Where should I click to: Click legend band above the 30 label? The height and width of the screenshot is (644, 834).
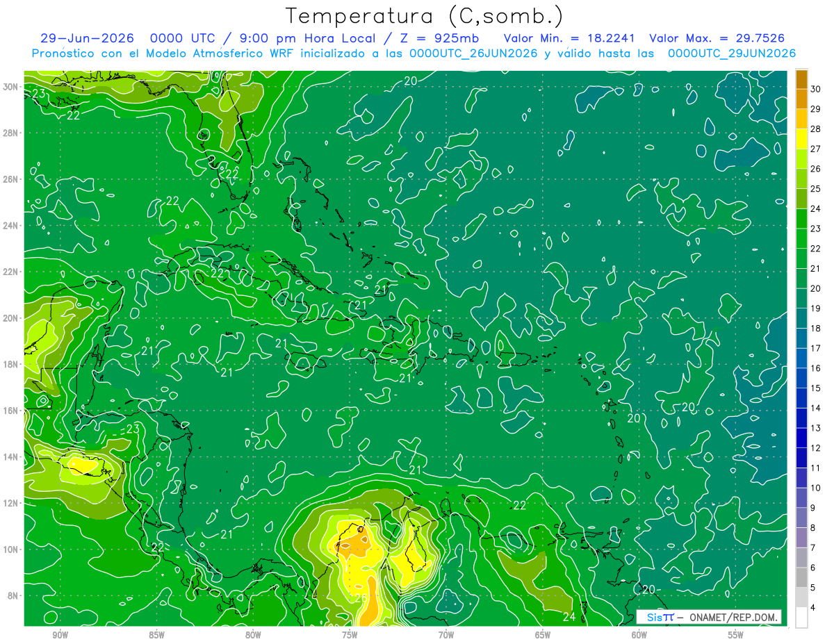click(802, 79)
